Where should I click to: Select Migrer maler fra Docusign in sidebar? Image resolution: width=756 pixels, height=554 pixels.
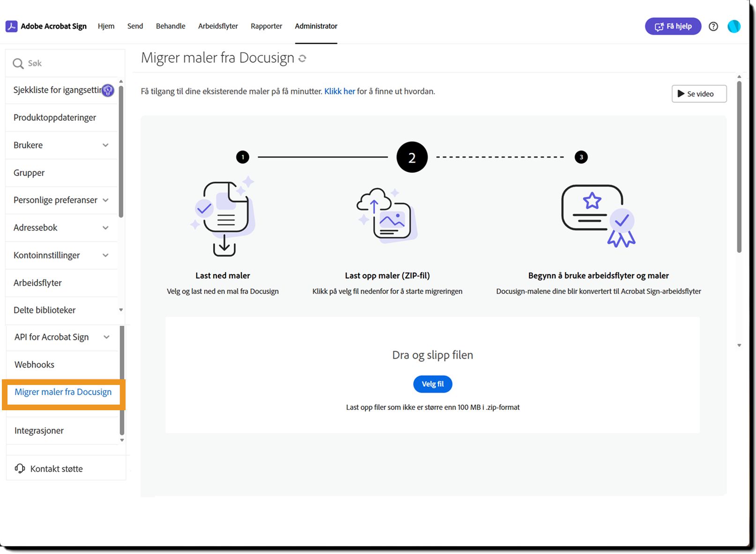point(63,392)
